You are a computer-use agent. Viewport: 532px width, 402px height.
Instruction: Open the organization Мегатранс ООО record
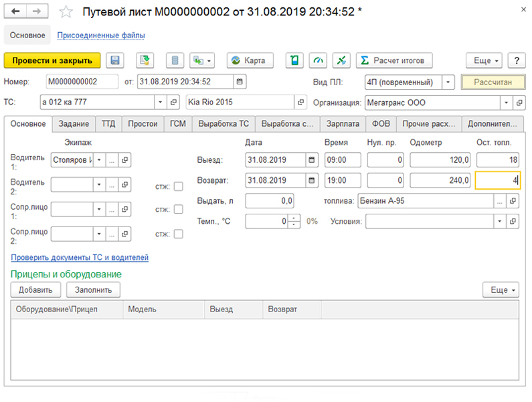519,103
